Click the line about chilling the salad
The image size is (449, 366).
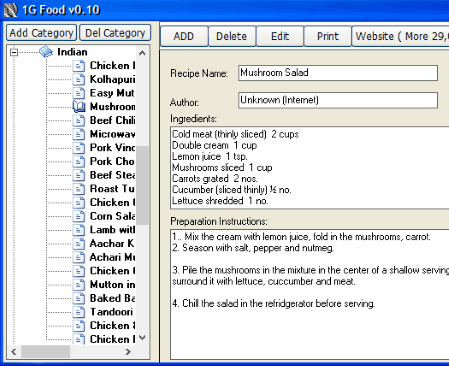pyautogui.click(x=273, y=303)
